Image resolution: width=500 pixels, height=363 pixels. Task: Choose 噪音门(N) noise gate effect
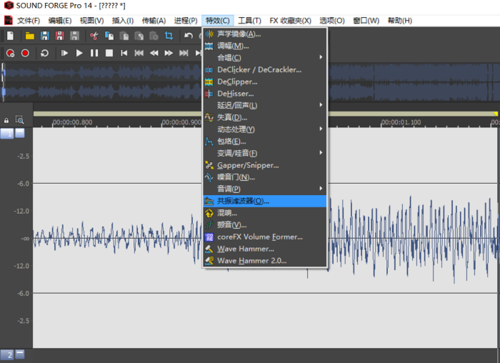[x=265, y=177]
